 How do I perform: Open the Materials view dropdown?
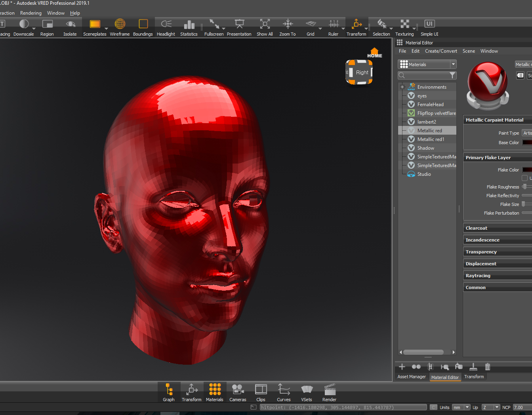pos(453,65)
